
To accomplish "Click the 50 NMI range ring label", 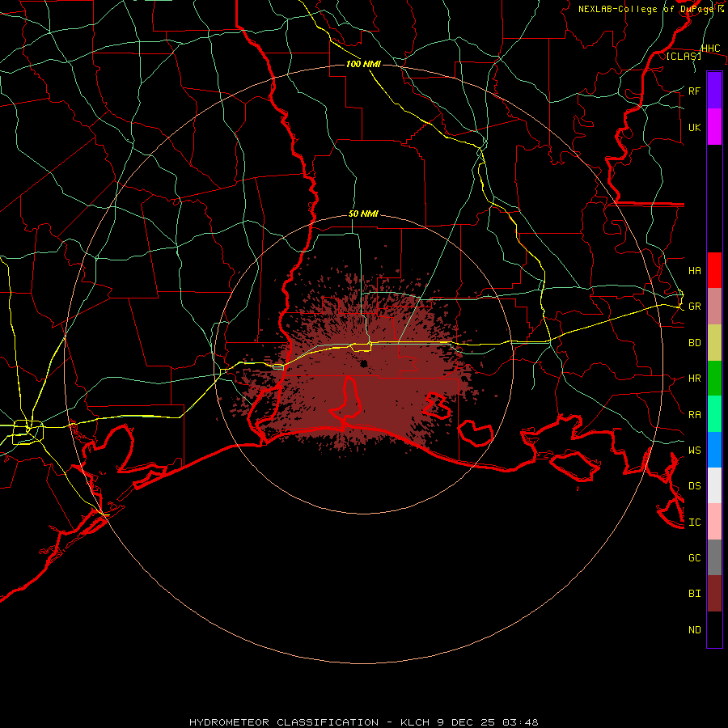I will (x=363, y=214).
